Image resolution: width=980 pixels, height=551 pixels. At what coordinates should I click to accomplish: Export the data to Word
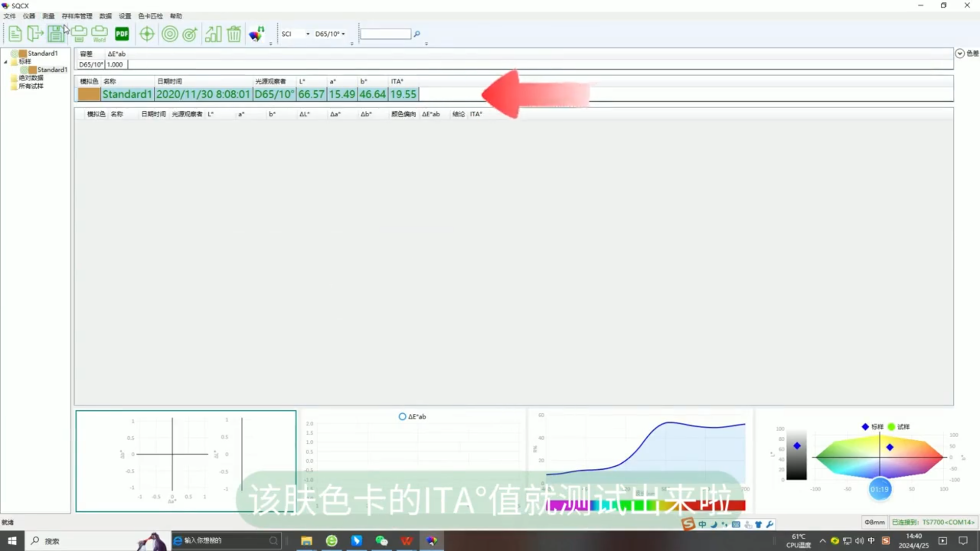(x=99, y=34)
